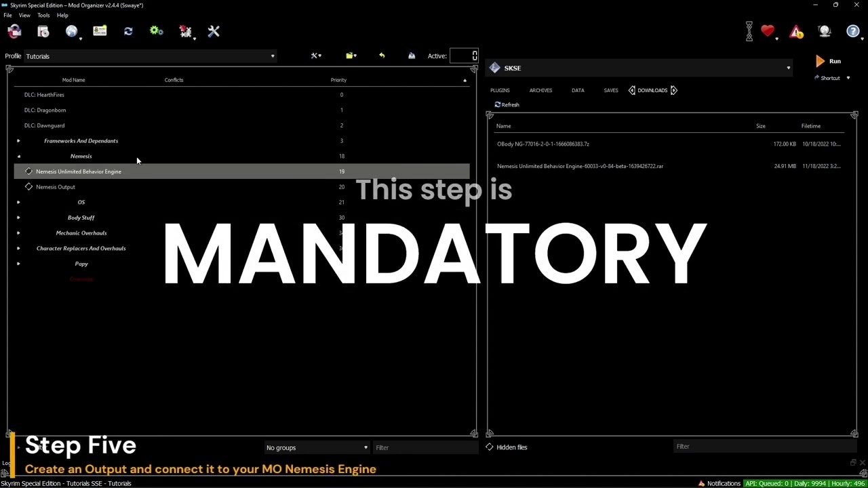Click the Refresh downloads button
Image resolution: width=868 pixels, height=488 pixels.
pos(507,104)
